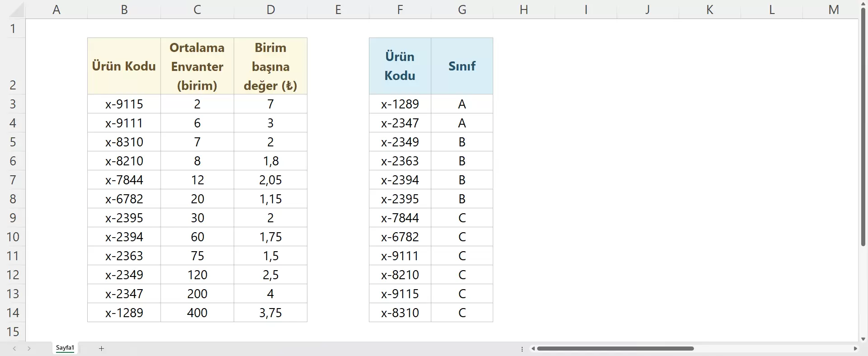
Task: Select cell x-2347 in column B
Action: [x=124, y=294]
